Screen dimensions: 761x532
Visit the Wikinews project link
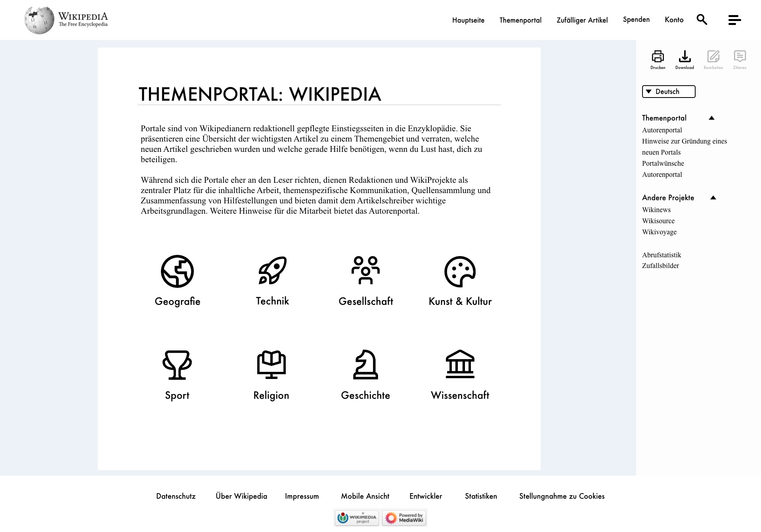[x=656, y=210]
